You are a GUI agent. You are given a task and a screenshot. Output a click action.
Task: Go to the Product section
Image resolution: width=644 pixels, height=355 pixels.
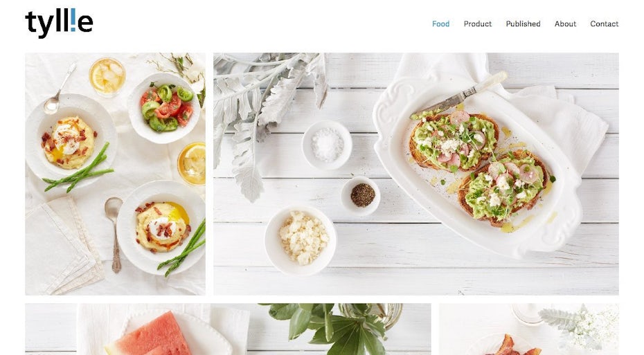coord(477,24)
